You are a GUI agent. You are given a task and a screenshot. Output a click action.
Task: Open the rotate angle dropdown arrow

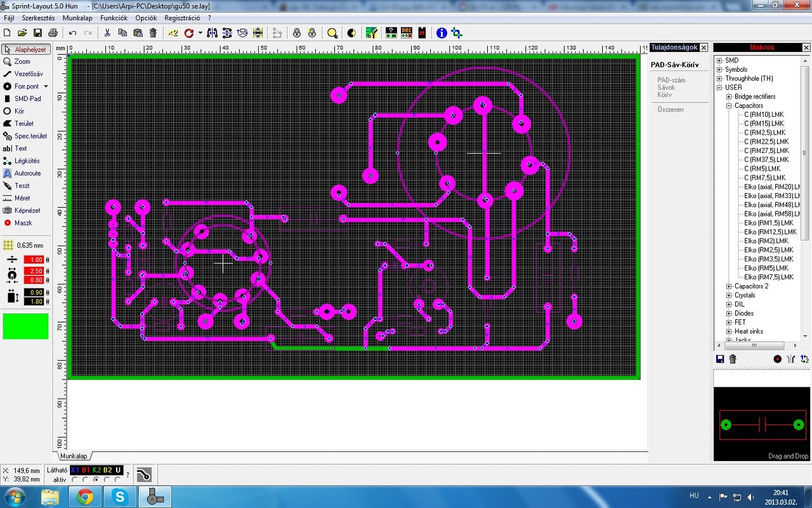pos(200,33)
